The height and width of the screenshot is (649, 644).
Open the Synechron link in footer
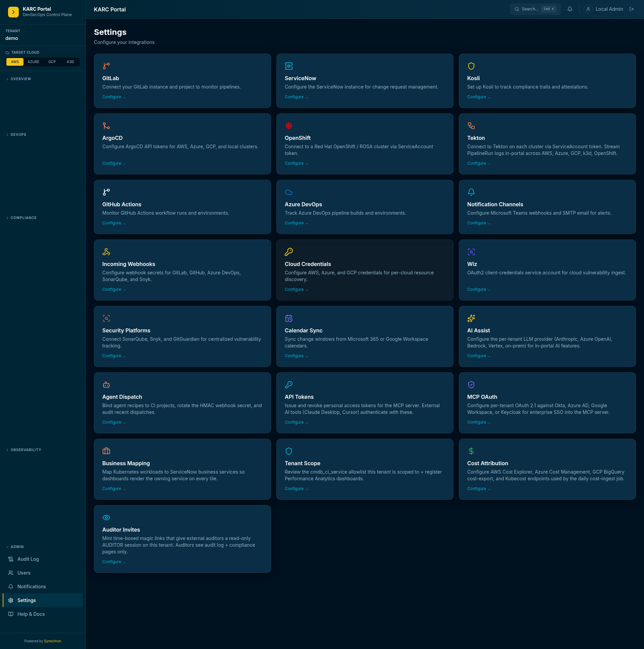[52, 641]
